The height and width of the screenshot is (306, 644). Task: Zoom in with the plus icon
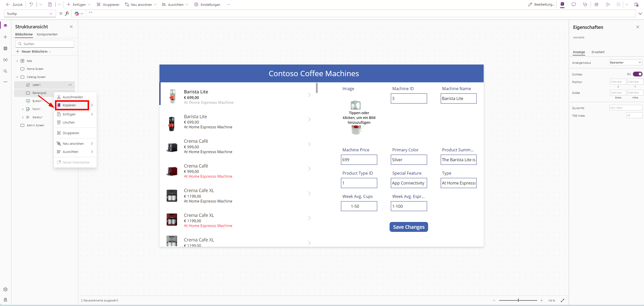541,300
